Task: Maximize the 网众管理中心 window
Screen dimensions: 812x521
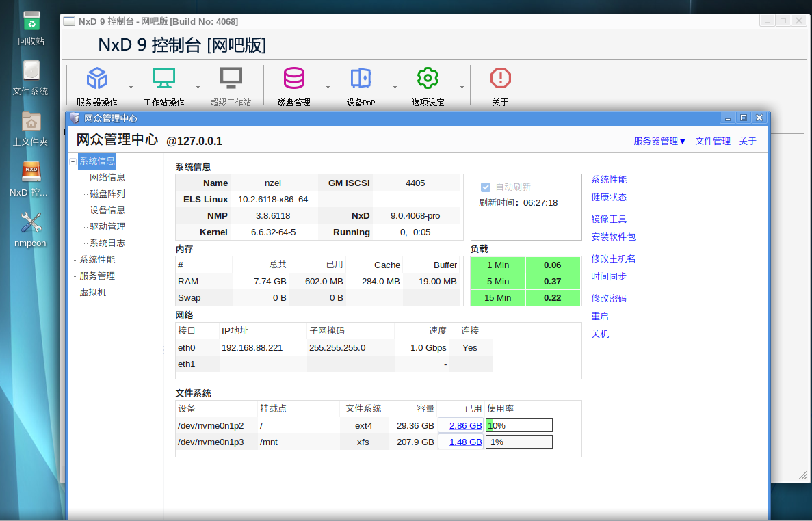Action: click(x=744, y=118)
